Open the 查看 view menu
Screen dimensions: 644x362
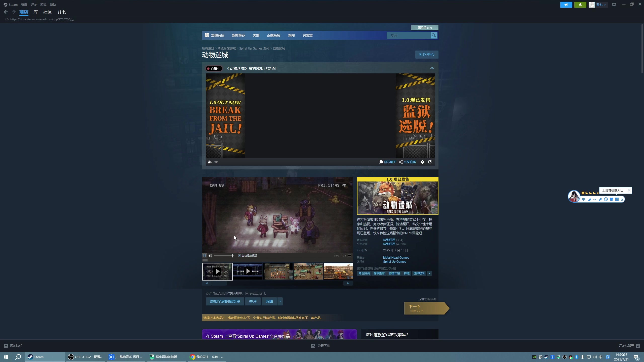(24, 5)
